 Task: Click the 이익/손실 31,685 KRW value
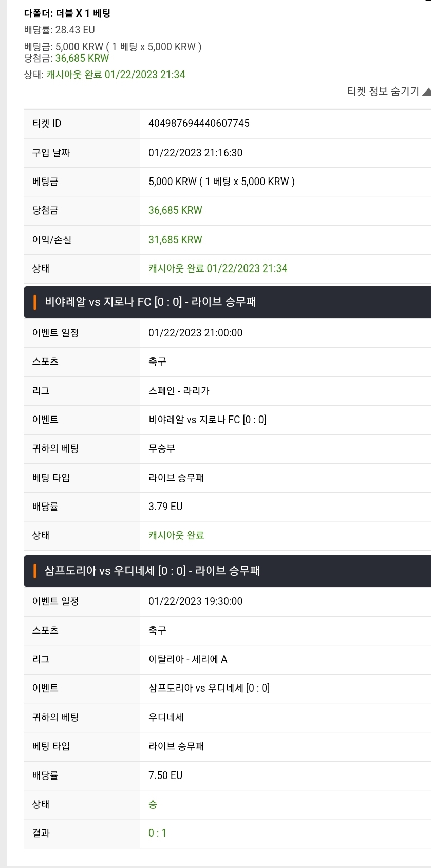click(x=175, y=240)
